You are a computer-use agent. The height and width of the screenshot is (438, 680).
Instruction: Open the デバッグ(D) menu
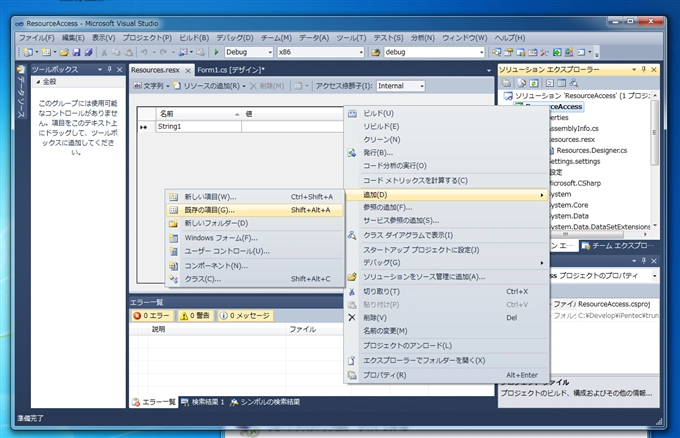235,38
